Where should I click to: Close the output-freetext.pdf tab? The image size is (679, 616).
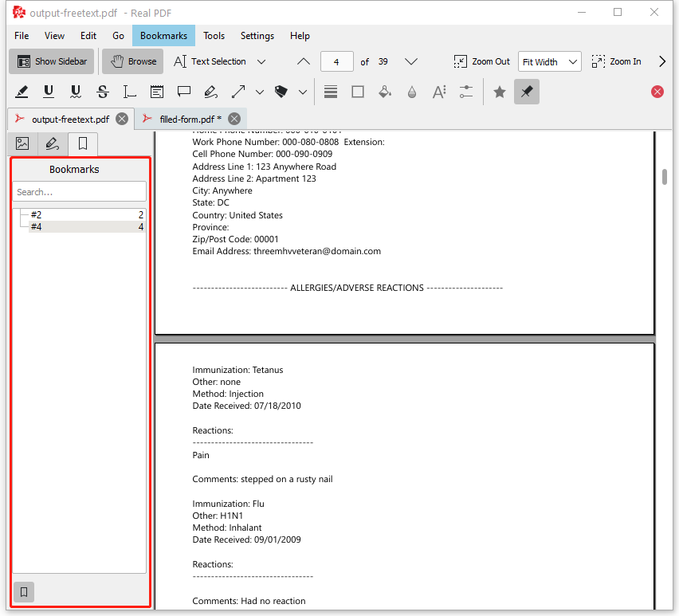122,119
